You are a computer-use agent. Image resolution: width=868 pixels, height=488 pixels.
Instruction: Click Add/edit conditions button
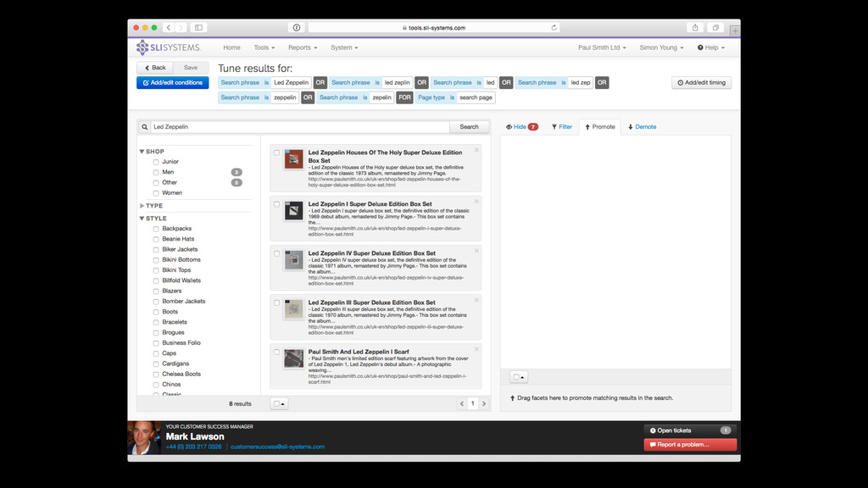[173, 82]
